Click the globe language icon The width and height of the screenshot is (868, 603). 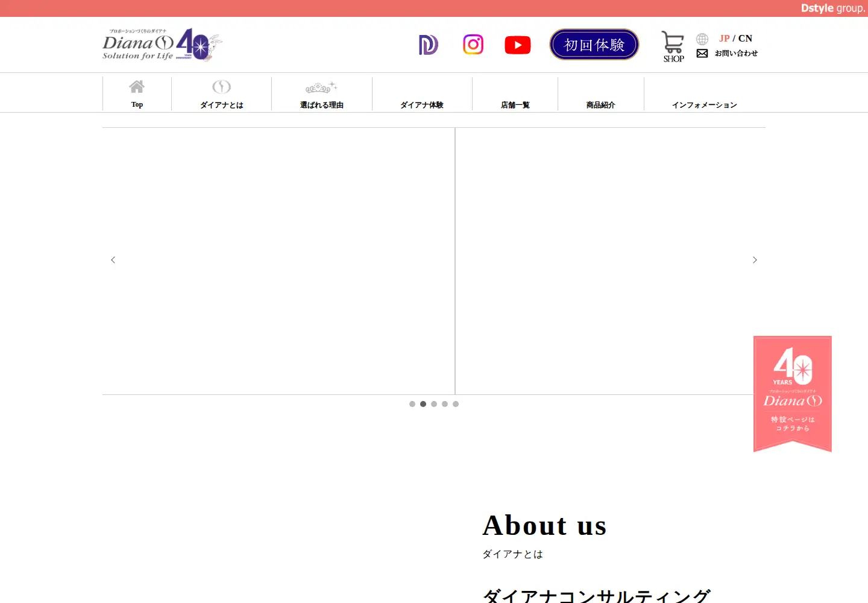tap(702, 39)
